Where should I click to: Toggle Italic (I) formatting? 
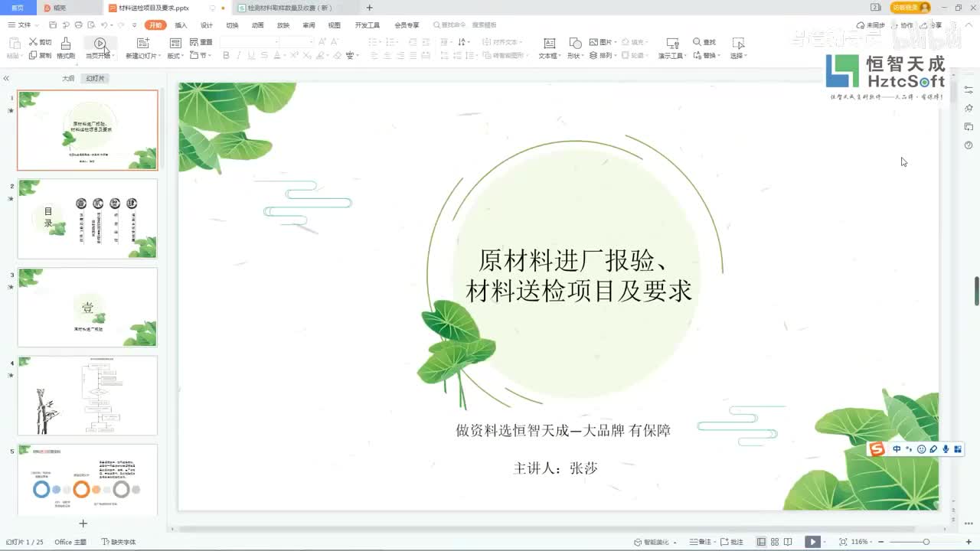[239, 56]
